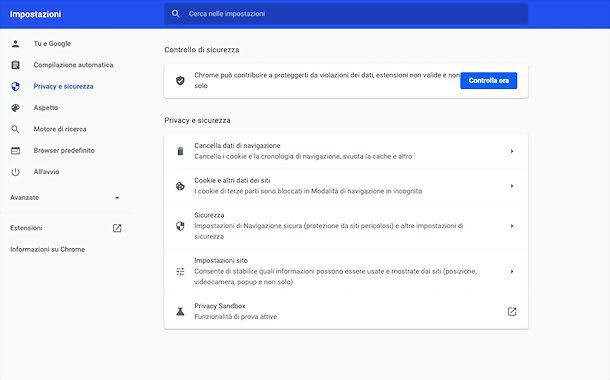Click the Controllo di sicurezza heading
610x380 pixels.
(202, 50)
